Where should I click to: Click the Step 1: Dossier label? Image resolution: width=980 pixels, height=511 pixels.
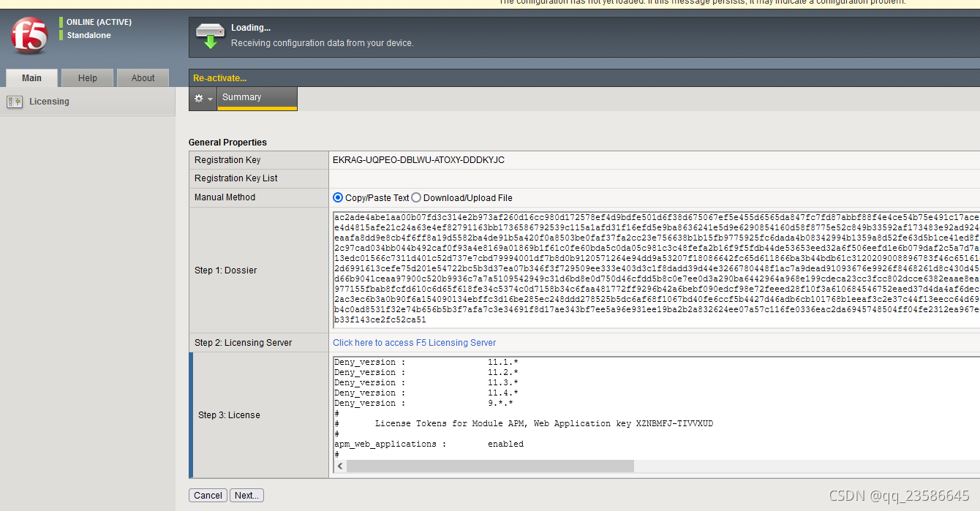point(226,270)
